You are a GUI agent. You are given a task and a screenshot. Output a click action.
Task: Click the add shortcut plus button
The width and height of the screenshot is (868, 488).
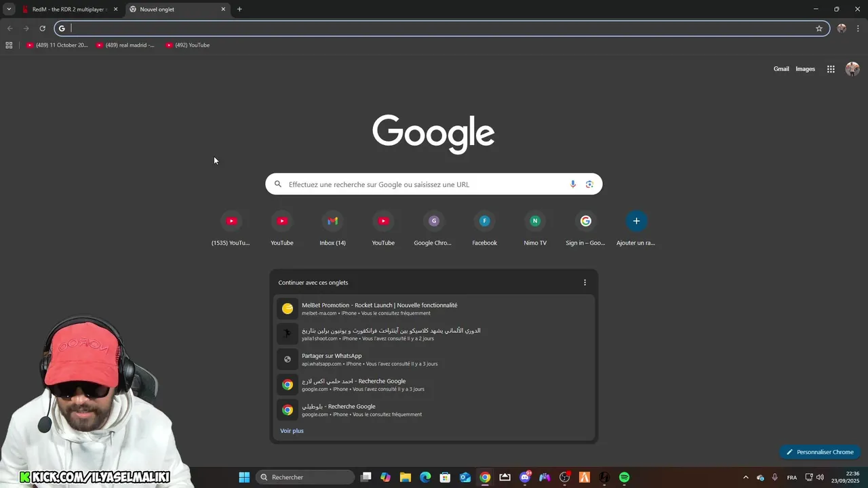point(636,221)
